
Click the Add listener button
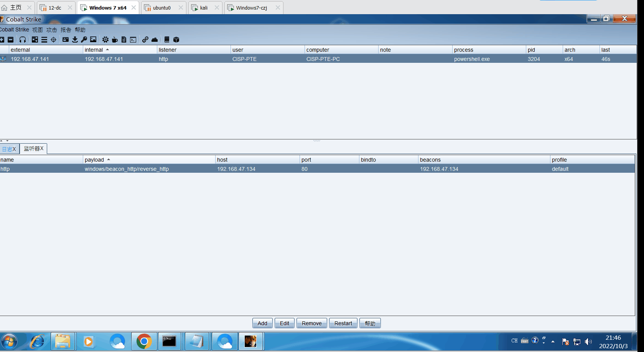(x=262, y=323)
